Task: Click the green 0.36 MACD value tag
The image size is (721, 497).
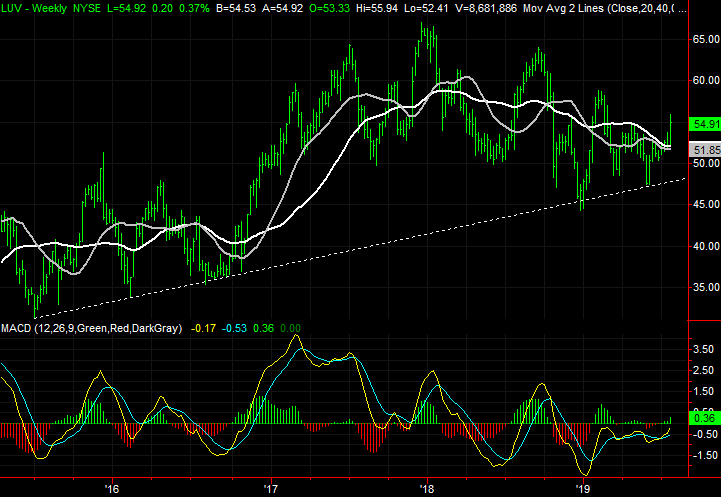Action: click(x=703, y=419)
